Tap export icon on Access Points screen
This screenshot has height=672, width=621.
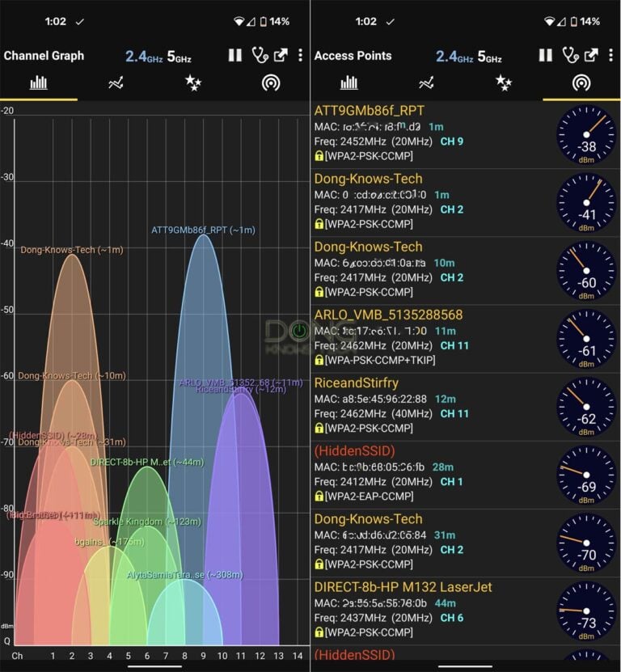click(591, 56)
